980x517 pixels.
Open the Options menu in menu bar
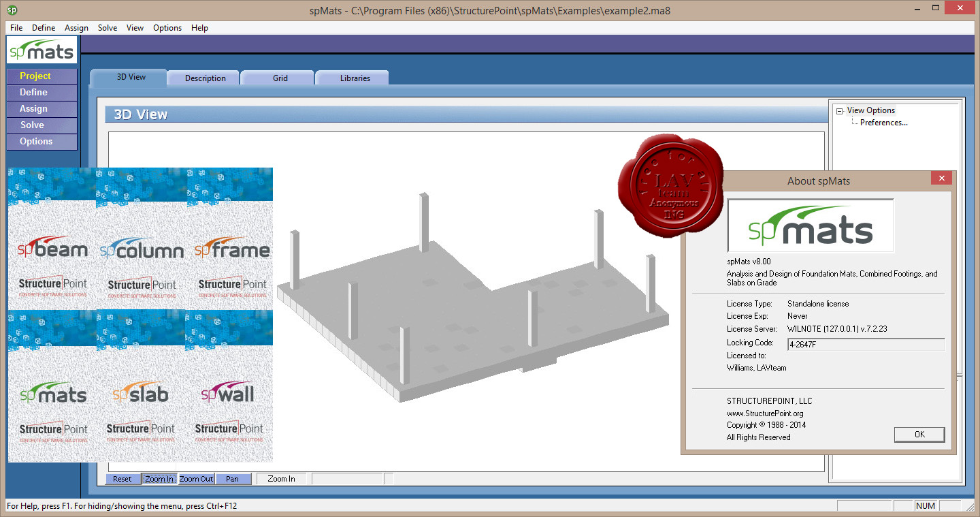tap(167, 28)
